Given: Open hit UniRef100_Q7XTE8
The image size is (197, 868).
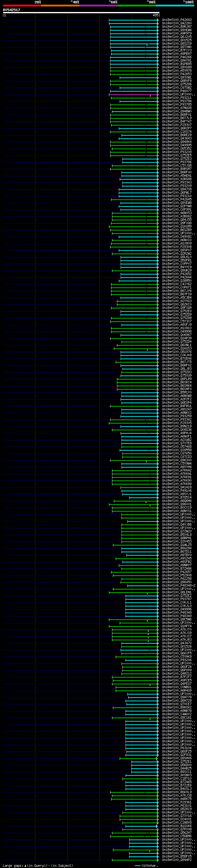Looking at the screenshot, I should coord(177,443).
